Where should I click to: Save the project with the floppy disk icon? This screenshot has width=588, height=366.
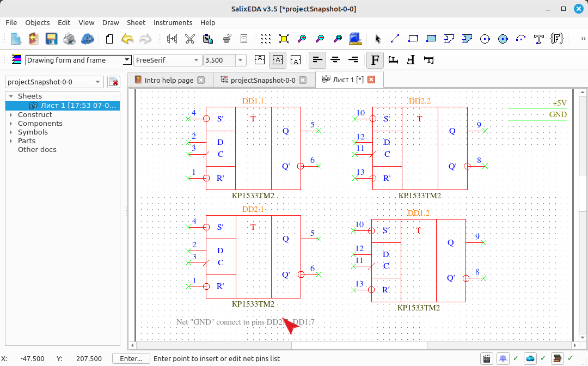pyautogui.click(x=51, y=39)
